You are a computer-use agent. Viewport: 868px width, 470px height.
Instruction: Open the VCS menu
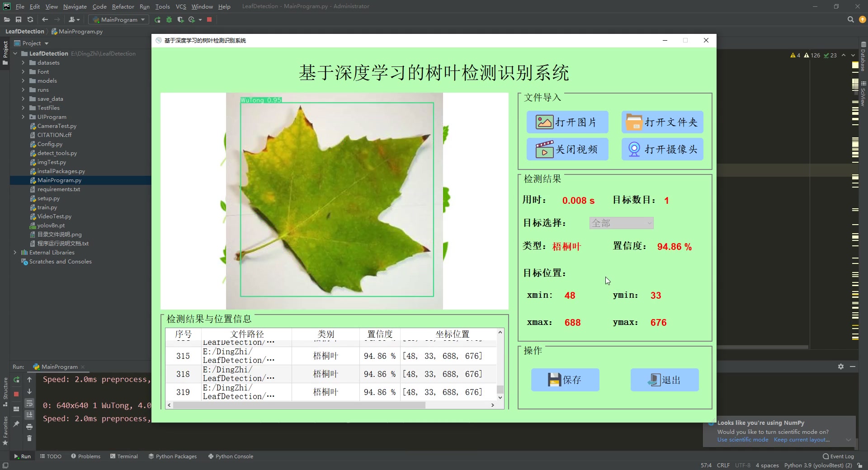(181, 6)
